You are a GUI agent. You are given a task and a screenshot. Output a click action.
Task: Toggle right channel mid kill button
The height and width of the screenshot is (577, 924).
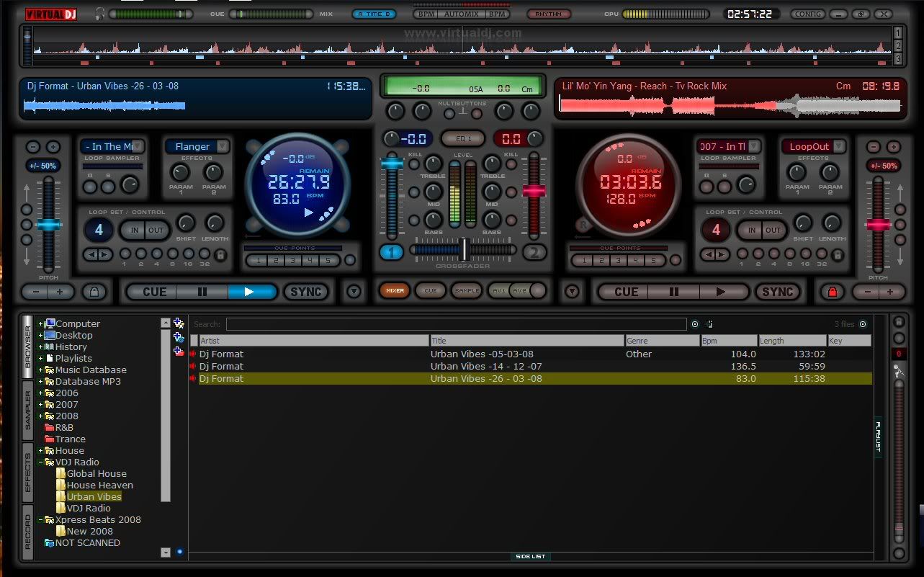[x=511, y=192]
